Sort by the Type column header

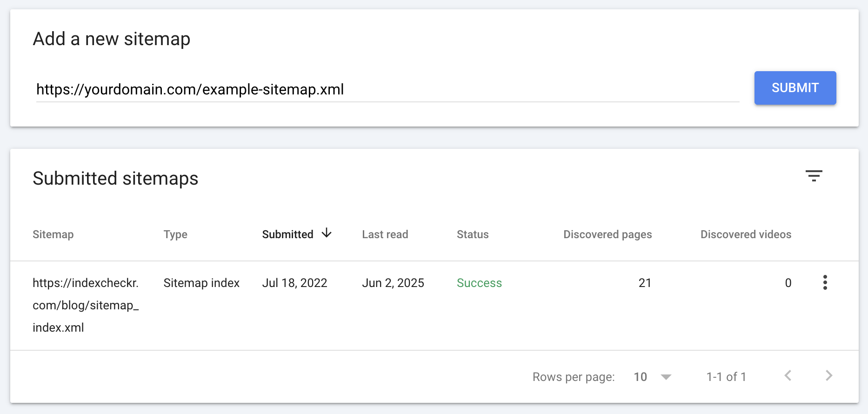click(175, 234)
